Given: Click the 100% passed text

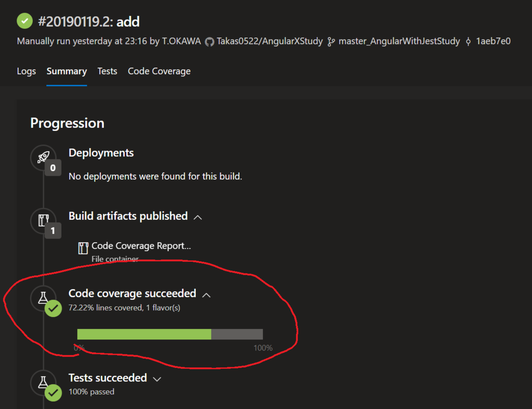Looking at the screenshot, I should point(91,392).
